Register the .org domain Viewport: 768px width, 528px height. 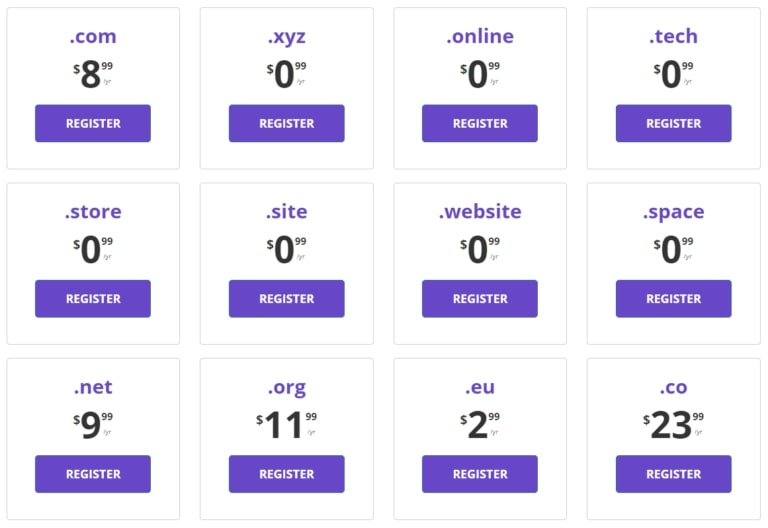[287, 474]
